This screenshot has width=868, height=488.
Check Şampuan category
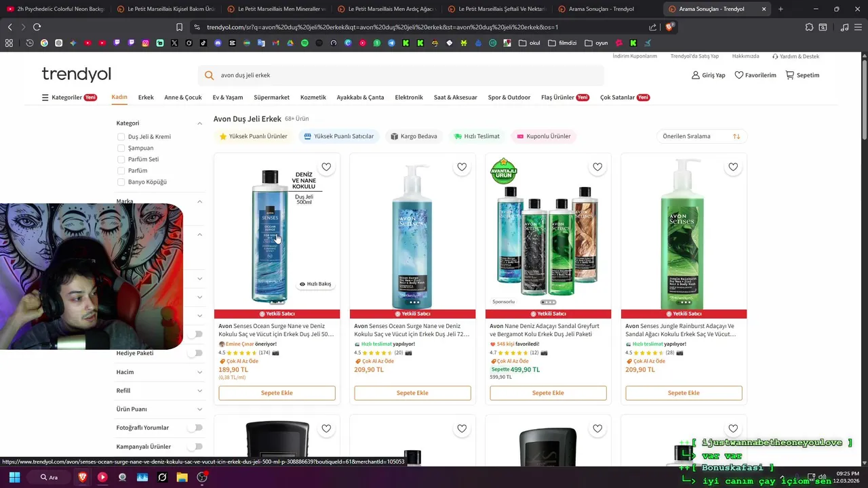(121, 148)
